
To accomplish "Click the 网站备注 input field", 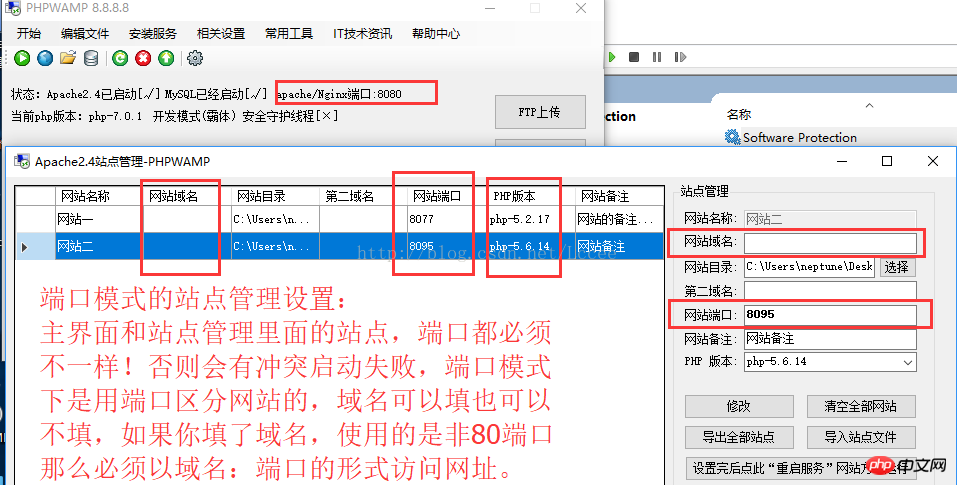I will pos(830,339).
